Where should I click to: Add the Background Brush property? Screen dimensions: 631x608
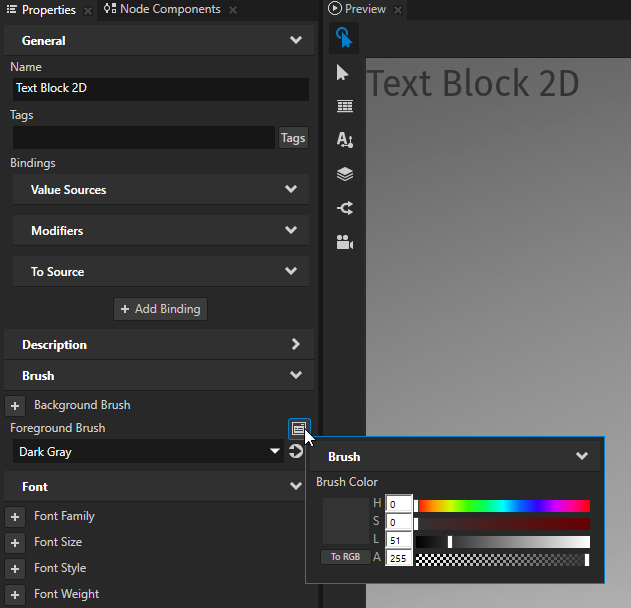[15, 406]
